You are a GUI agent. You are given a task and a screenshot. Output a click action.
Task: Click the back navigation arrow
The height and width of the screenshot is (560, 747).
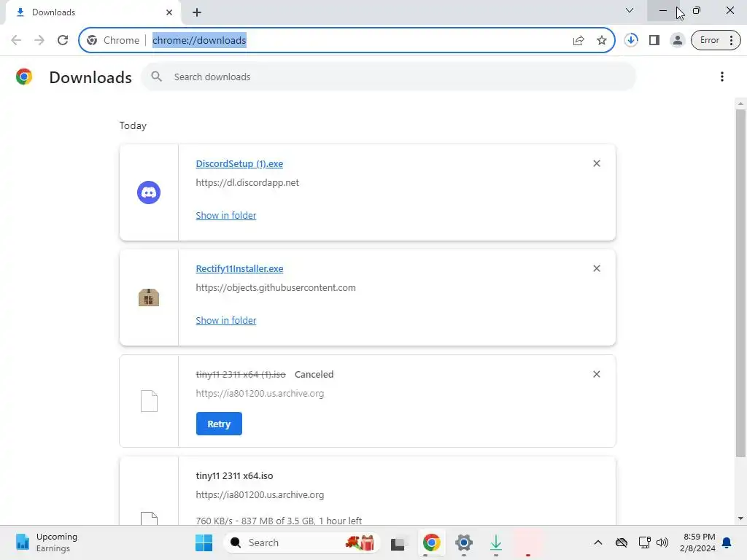click(x=16, y=40)
